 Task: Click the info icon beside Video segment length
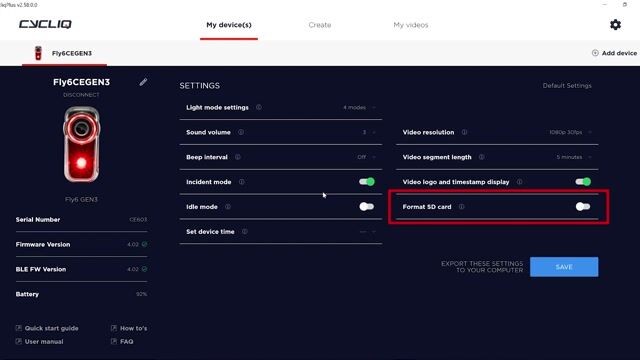(481, 157)
